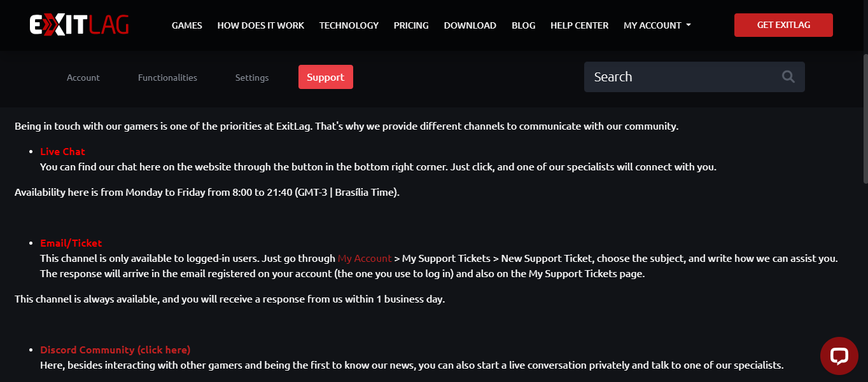Open the live chat bubble widget
Viewport: 868px width, 382px height.
tap(839, 355)
